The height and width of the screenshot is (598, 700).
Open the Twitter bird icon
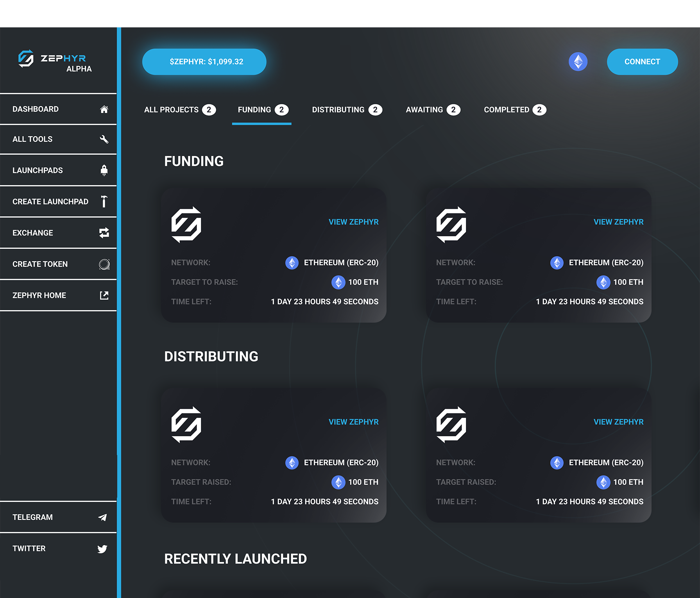click(x=102, y=549)
